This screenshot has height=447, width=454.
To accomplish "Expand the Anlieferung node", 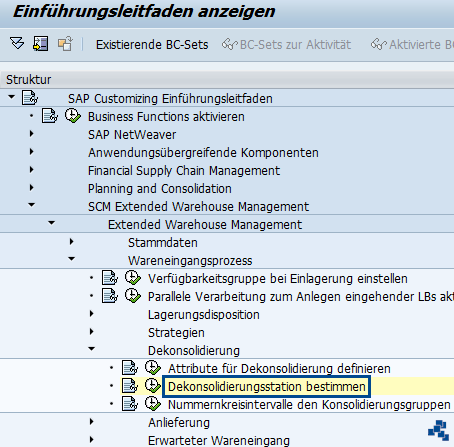I will click(92, 422).
